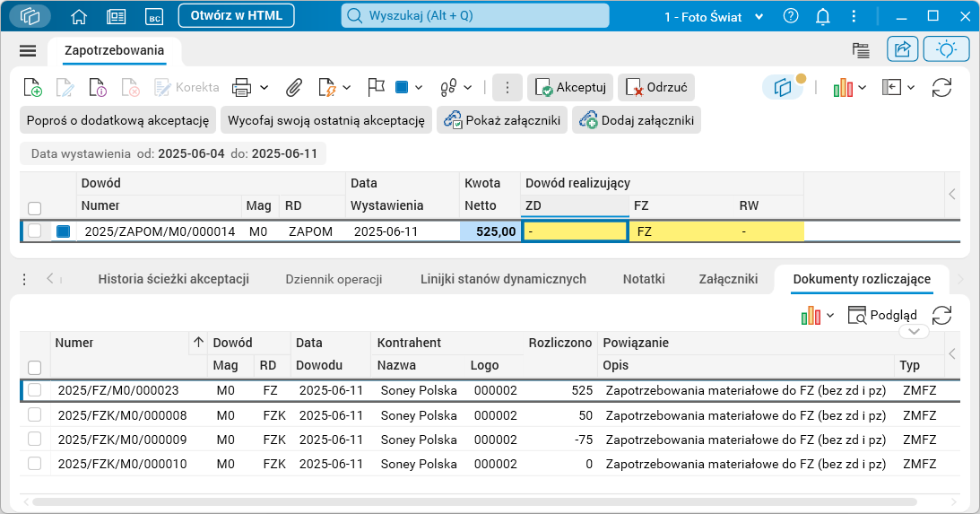Click the top toolbar bar chart icon
Viewport: 980px width, 514px height.
coord(843,88)
